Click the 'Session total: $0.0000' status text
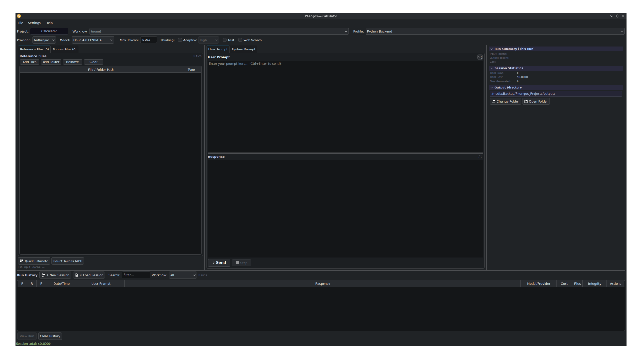The width and height of the screenshot is (642, 364). (33, 344)
